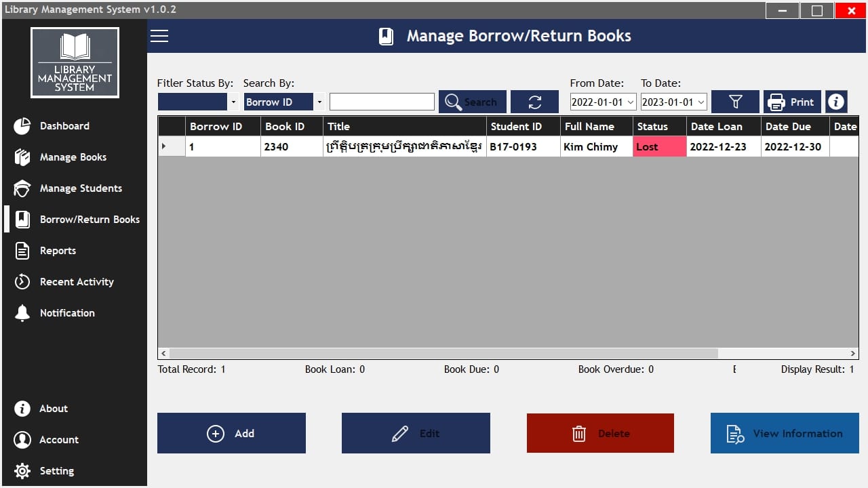
Task: Click the refresh arrows button
Action: [x=534, y=102]
